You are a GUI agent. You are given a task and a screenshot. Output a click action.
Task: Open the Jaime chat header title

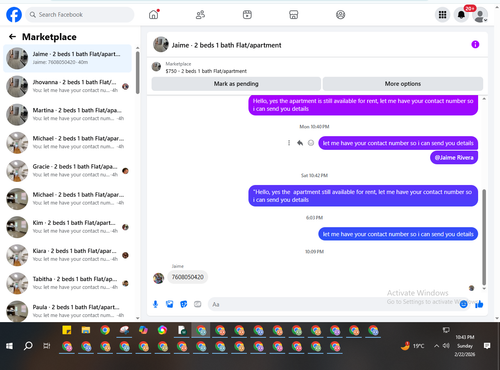[226, 45]
